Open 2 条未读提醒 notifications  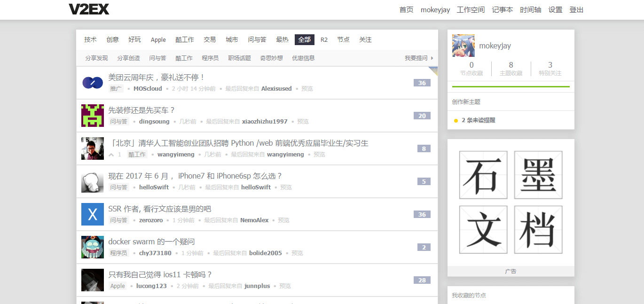[479, 120]
